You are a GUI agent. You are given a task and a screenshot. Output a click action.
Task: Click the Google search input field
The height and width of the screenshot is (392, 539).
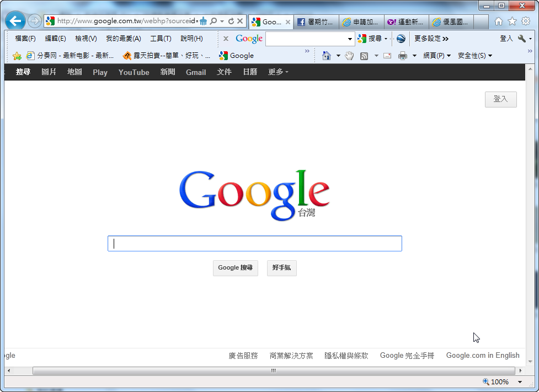pos(254,244)
